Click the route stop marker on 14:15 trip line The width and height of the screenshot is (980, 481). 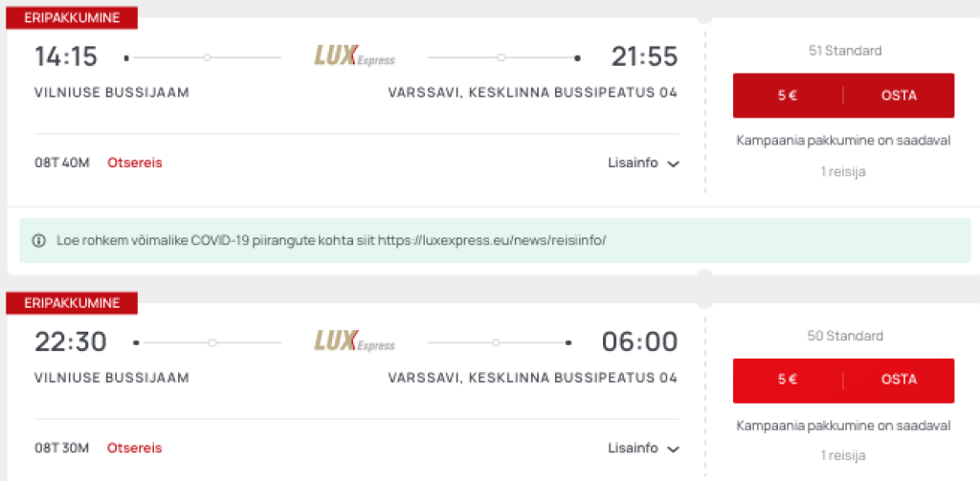(208, 57)
